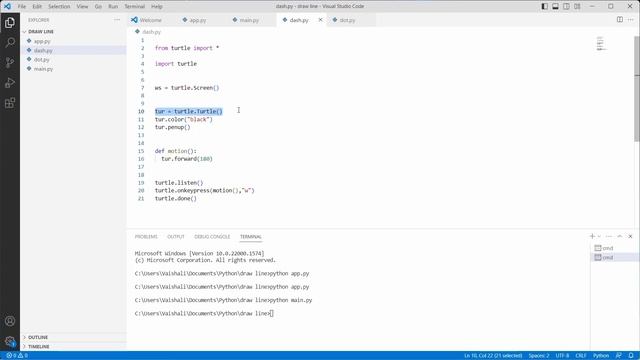
Task: Open the notifications bell in status bar
Action: [631, 356]
